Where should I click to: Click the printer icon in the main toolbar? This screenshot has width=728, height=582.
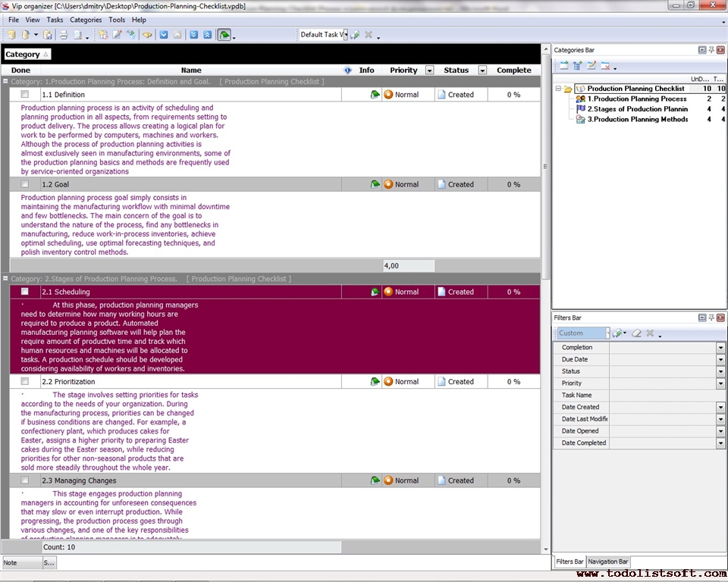(x=63, y=35)
